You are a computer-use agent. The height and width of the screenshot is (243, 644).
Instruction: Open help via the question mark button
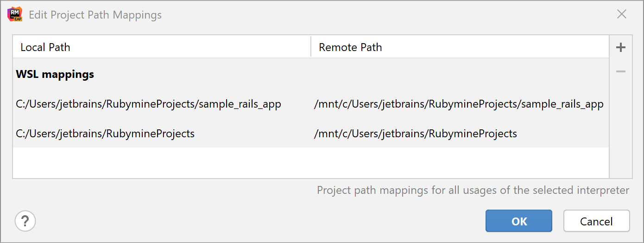[25, 221]
